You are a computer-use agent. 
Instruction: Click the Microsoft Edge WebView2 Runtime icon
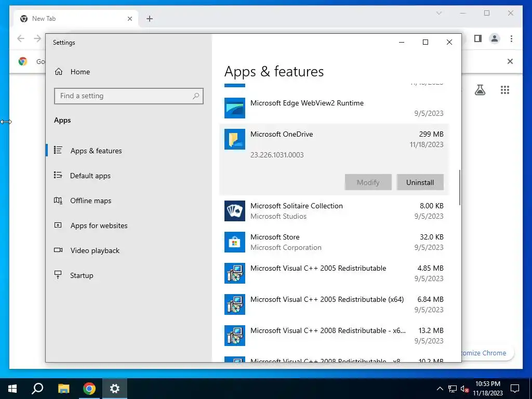tap(234, 108)
